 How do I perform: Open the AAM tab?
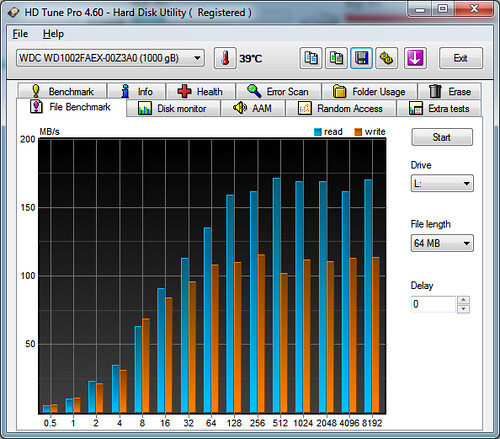253,108
